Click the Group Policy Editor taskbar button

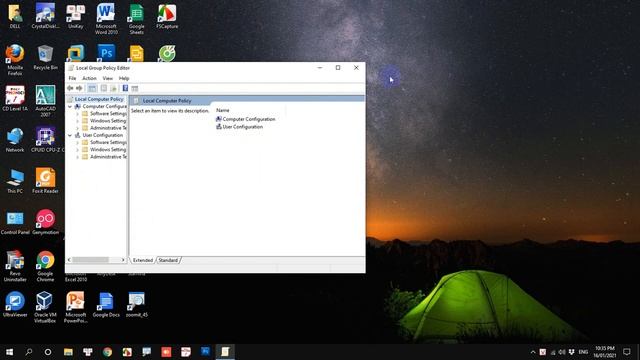coord(225,352)
